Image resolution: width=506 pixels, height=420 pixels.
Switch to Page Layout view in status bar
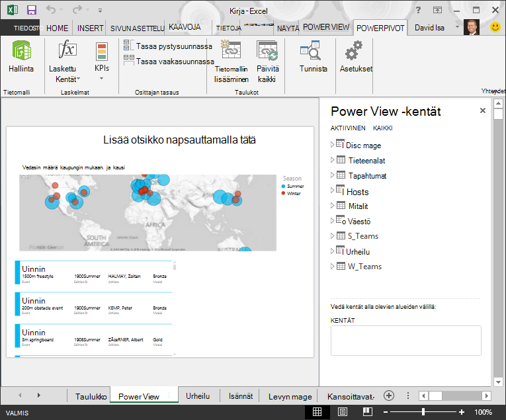pyautogui.click(x=343, y=412)
